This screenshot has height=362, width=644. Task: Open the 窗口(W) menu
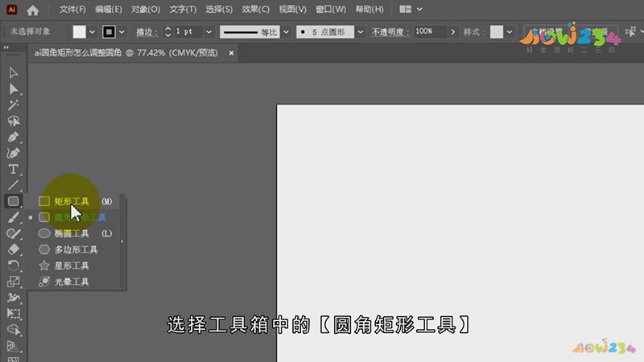(331, 9)
